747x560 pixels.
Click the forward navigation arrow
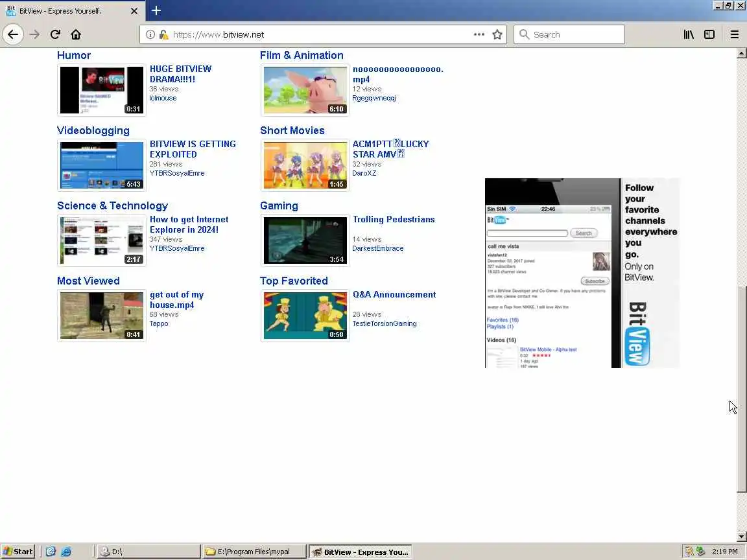click(x=34, y=34)
